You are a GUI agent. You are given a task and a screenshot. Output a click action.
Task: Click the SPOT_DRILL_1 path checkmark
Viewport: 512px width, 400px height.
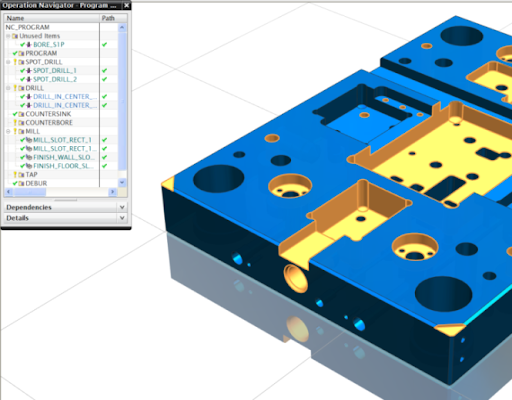click(x=105, y=71)
